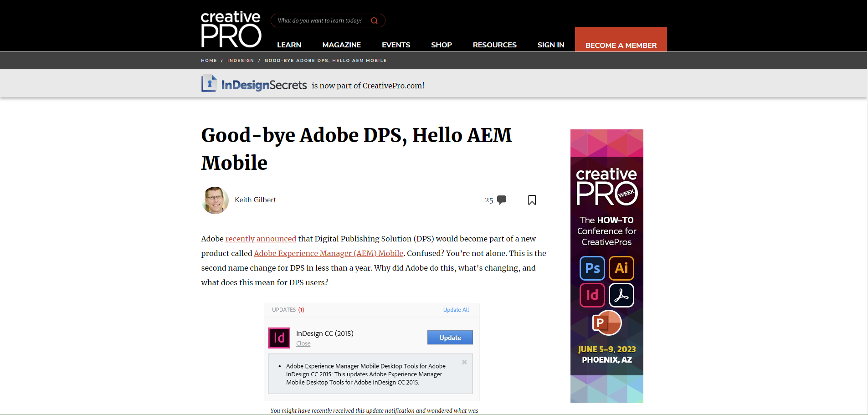Click Close under InDesign CC (2015)
The height and width of the screenshot is (415, 868).
(303, 343)
